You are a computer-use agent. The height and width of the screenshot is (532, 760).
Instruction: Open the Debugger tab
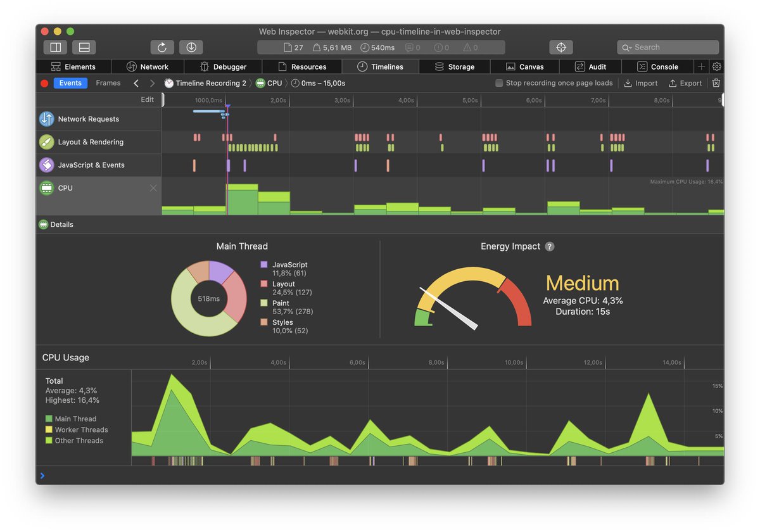(x=223, y=66)
